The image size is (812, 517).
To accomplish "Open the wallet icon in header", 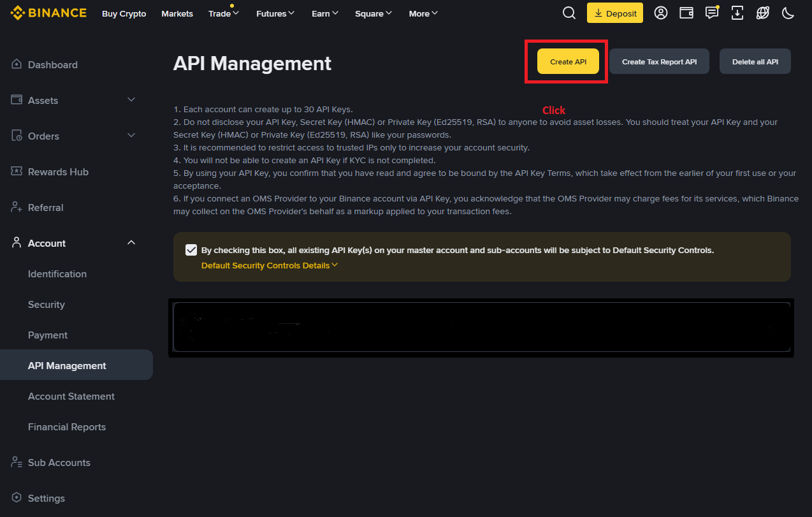I will [686, 13].
